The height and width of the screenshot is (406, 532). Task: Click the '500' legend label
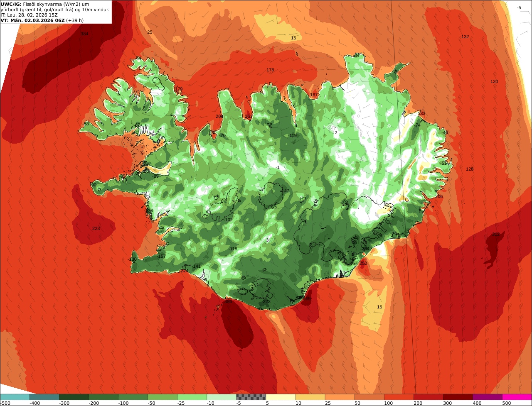tap(507, 403)
